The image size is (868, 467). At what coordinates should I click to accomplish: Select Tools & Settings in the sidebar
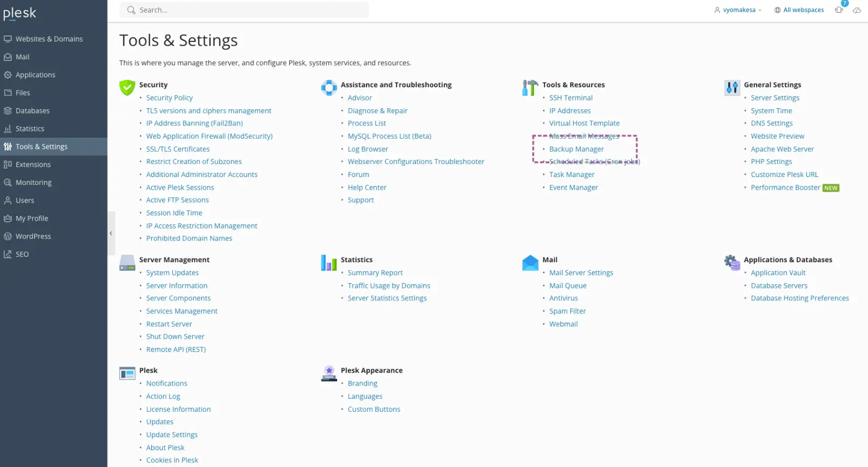tap(54, 147)
